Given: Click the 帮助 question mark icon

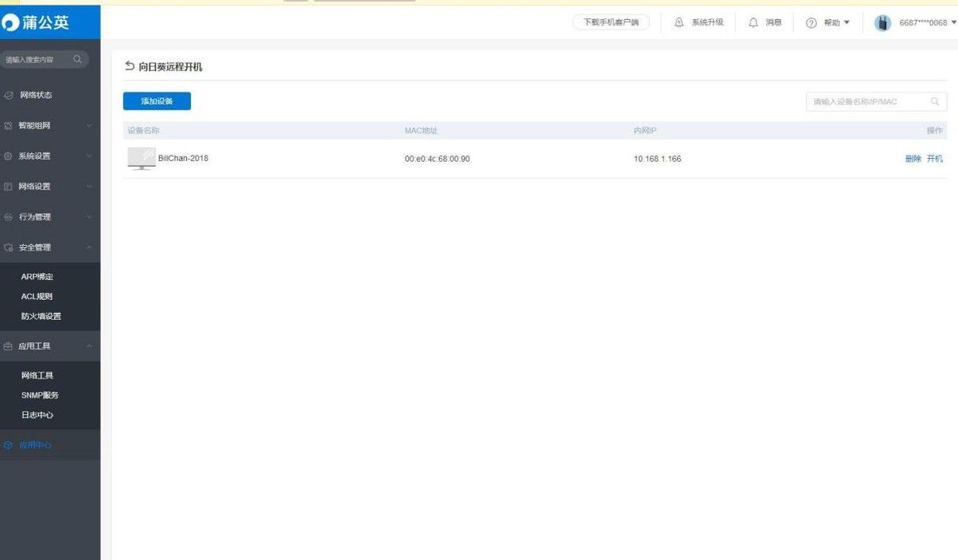Looking at the screenshot, I should point(811,23).
